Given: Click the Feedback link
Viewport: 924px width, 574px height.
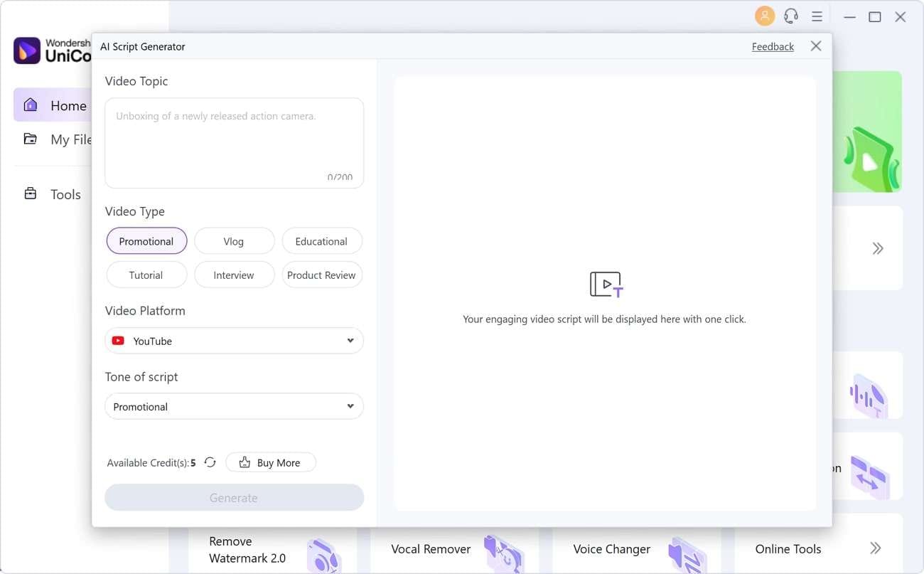Looking at the screenshot, I should click(773, 46).
